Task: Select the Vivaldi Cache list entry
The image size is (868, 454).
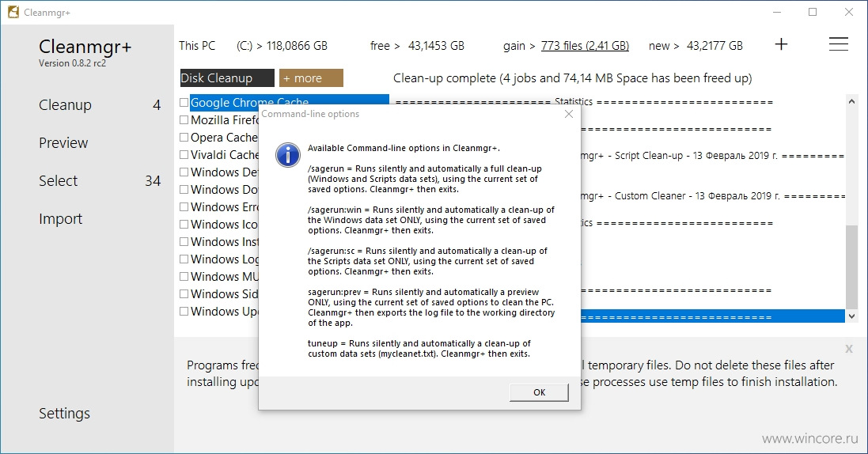Action: tap(224, 154)
